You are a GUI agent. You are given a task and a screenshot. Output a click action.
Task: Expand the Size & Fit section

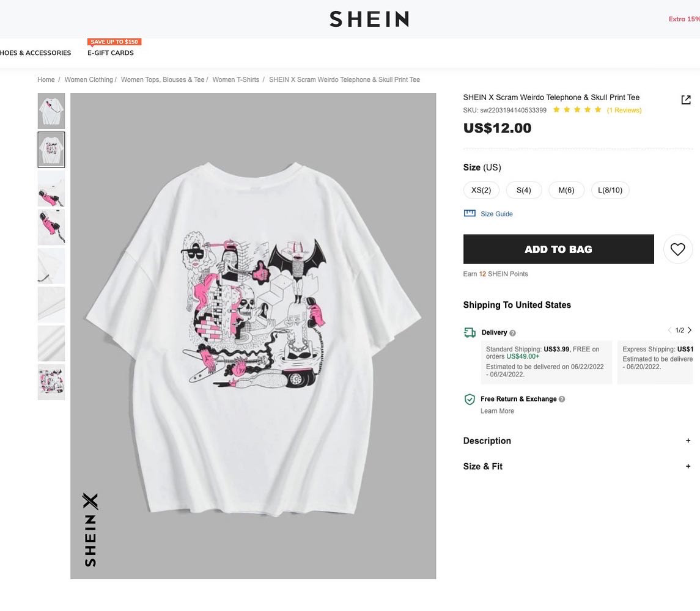click(x=688, y=466)
